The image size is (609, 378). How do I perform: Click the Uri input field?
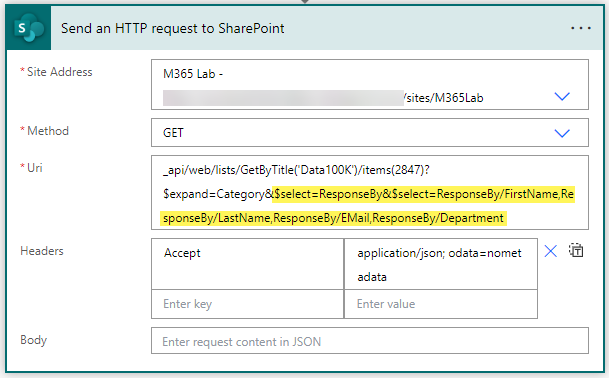(x=370, y=193)
